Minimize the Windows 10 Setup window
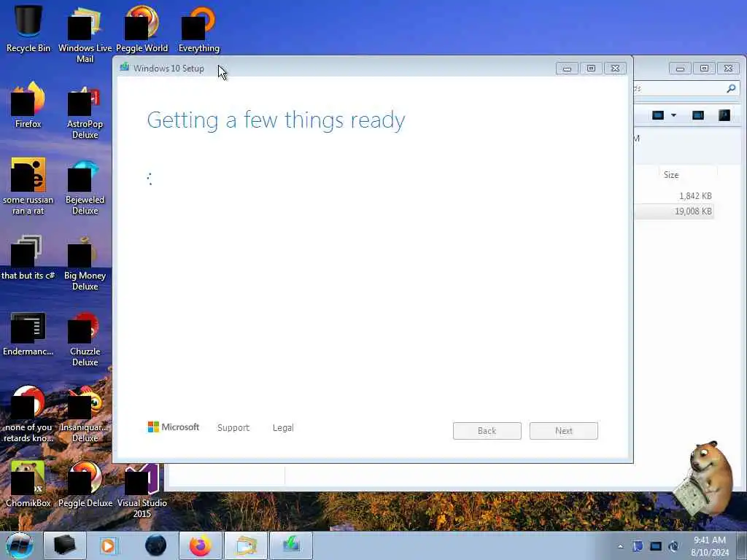Screen dimensions: 747x560 coord(567,69)
